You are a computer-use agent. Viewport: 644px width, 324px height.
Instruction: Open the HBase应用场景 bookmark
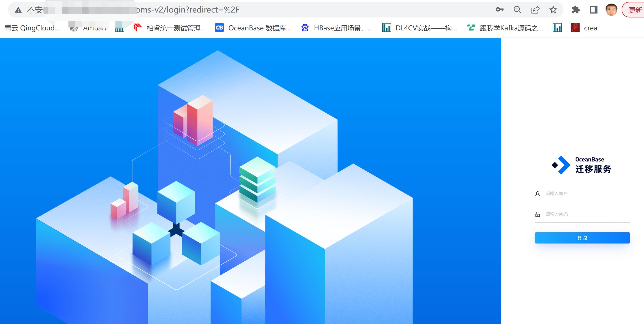click(x=337, y=28)
